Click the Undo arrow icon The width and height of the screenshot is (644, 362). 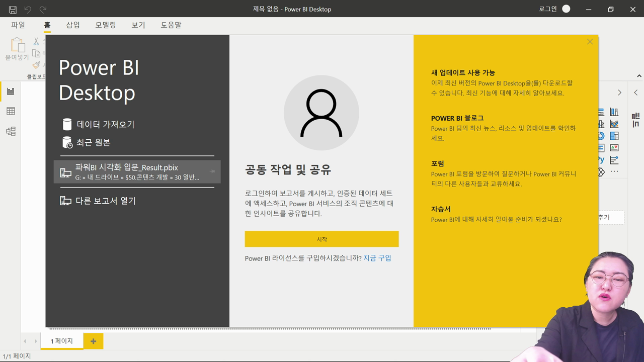[28, 10]
